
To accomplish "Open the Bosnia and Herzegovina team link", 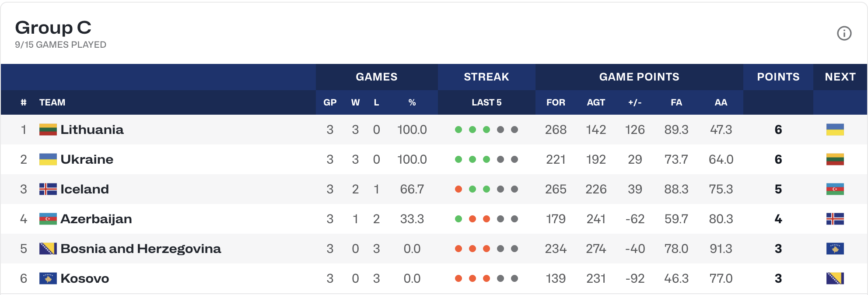I will [140, 249].
